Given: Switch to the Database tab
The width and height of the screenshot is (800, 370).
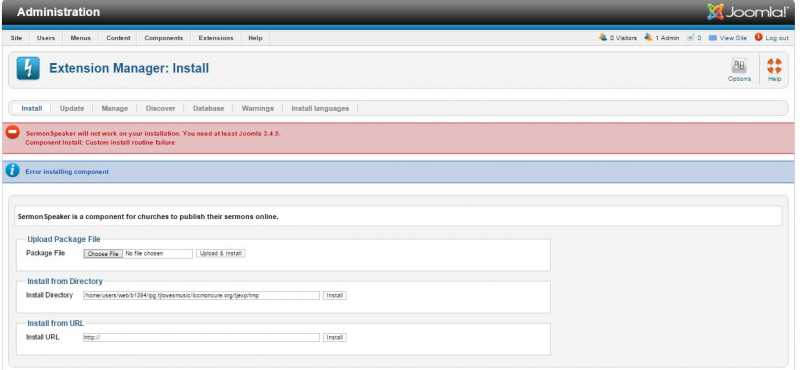Looking at the screenshot, I should [x=208, y=108].
